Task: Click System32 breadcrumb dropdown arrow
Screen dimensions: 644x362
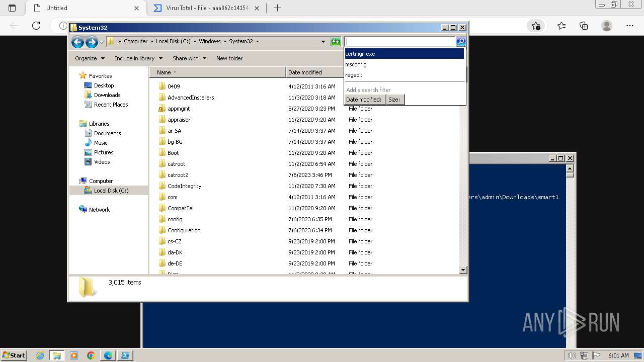Action: [257, 42]
